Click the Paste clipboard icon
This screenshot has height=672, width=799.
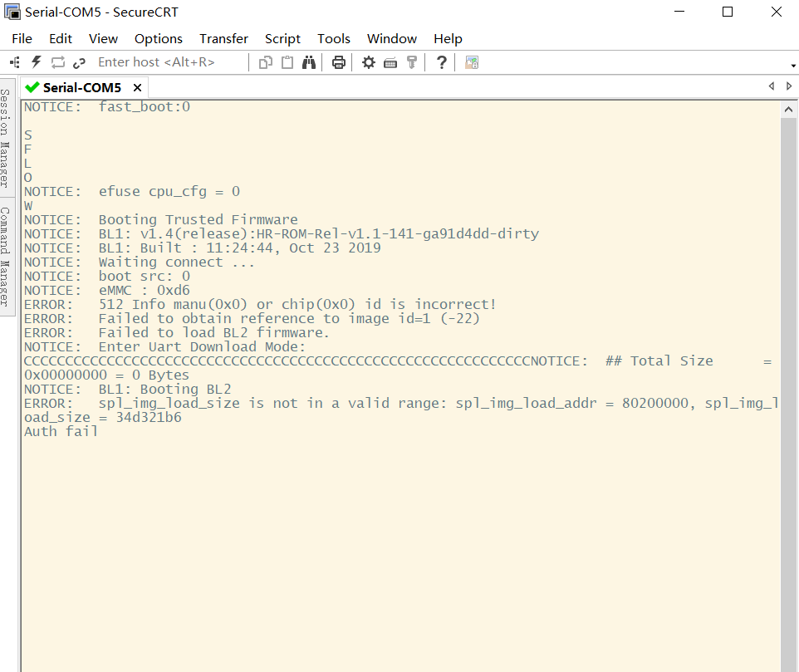point(287,62)
